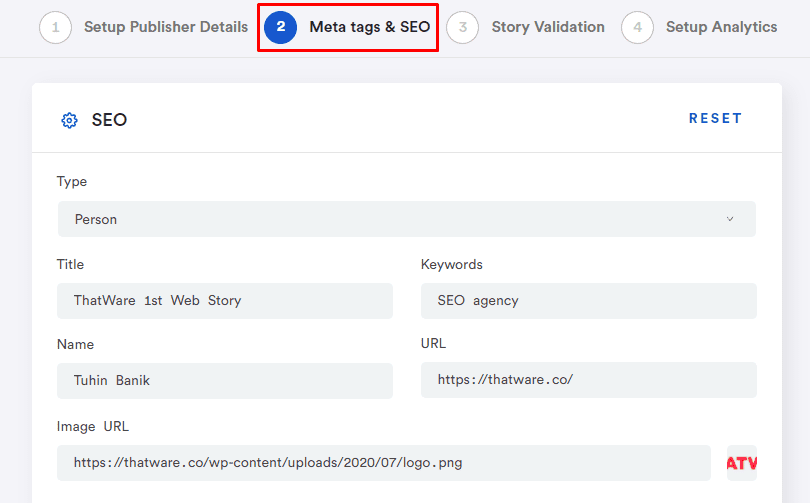
Task: Click the Image URL label
Action: tap(93, 427)
